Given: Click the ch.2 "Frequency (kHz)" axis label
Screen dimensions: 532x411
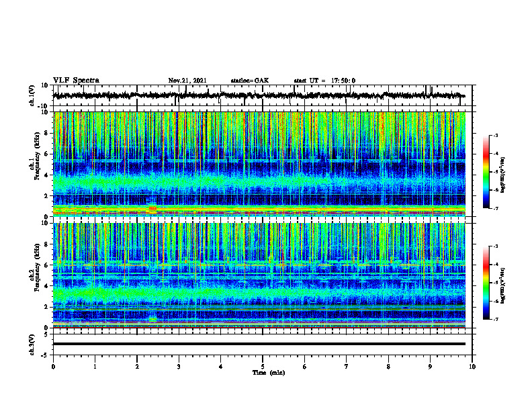Looking at the screenshot, I should (x=38, y=267).
